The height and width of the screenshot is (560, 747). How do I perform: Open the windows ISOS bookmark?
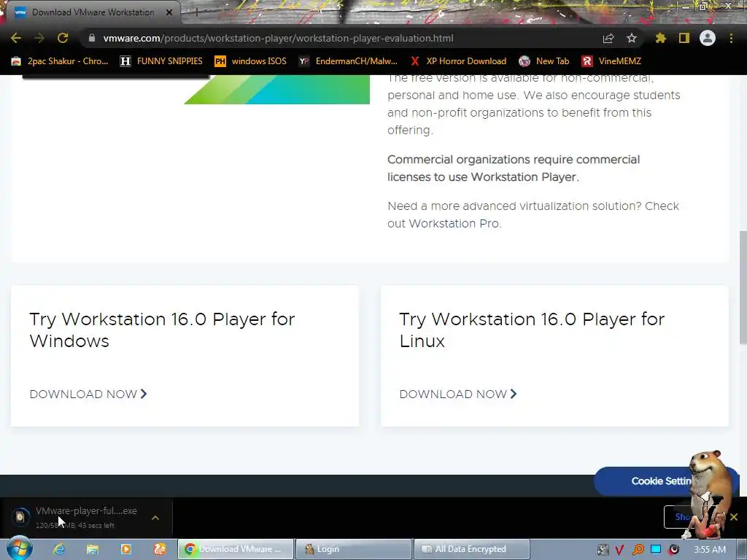[251, 61]
